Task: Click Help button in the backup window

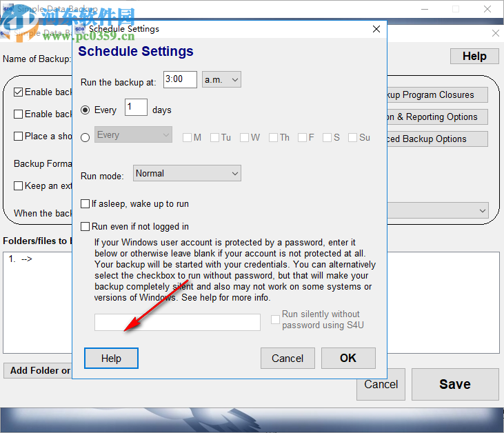Action: [x=474, y=57]
